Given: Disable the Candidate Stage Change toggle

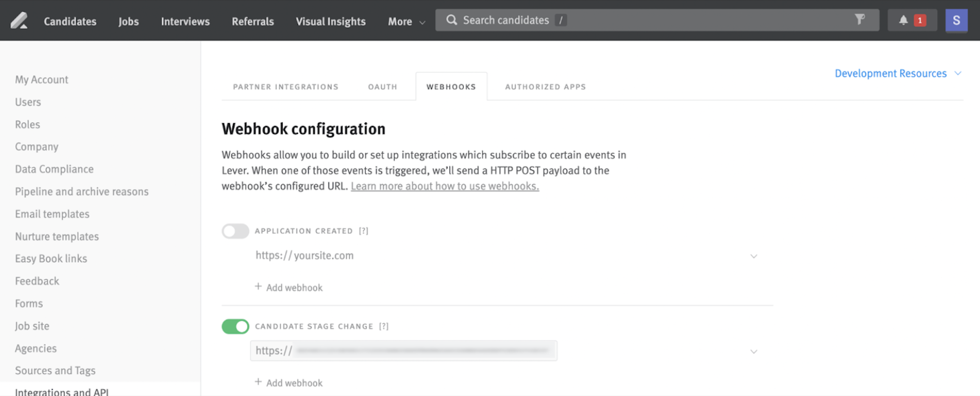Looking at the screenshot, I should pyautogui.click(x=235, y=326).
